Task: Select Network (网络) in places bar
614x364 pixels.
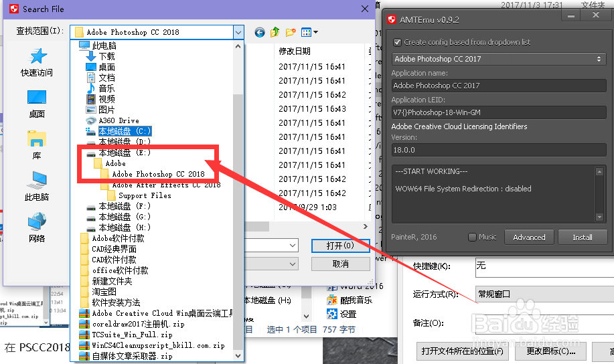Action: tap(37, 227)
